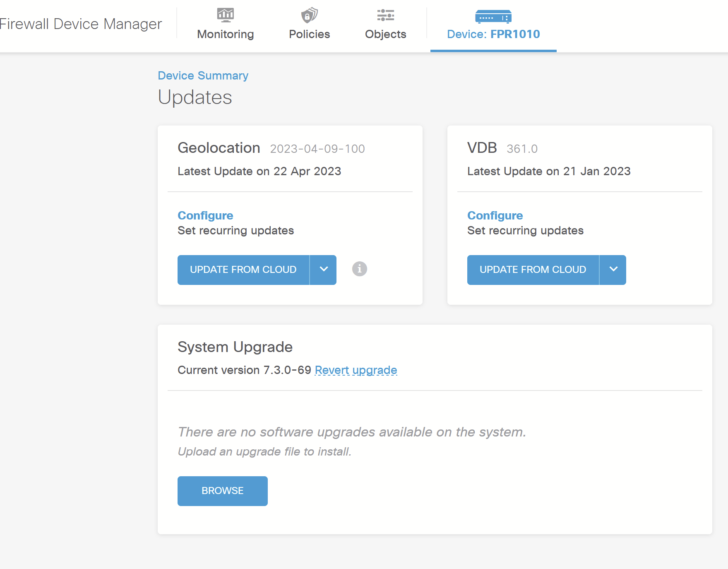Viewport: 728px width, 569px height.
Task: Click the Updates page heading
Action: tap(195, 98)
